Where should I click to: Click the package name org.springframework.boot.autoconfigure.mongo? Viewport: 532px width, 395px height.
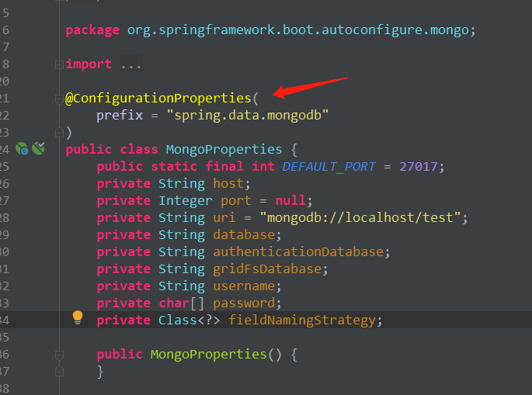[298, 30]
